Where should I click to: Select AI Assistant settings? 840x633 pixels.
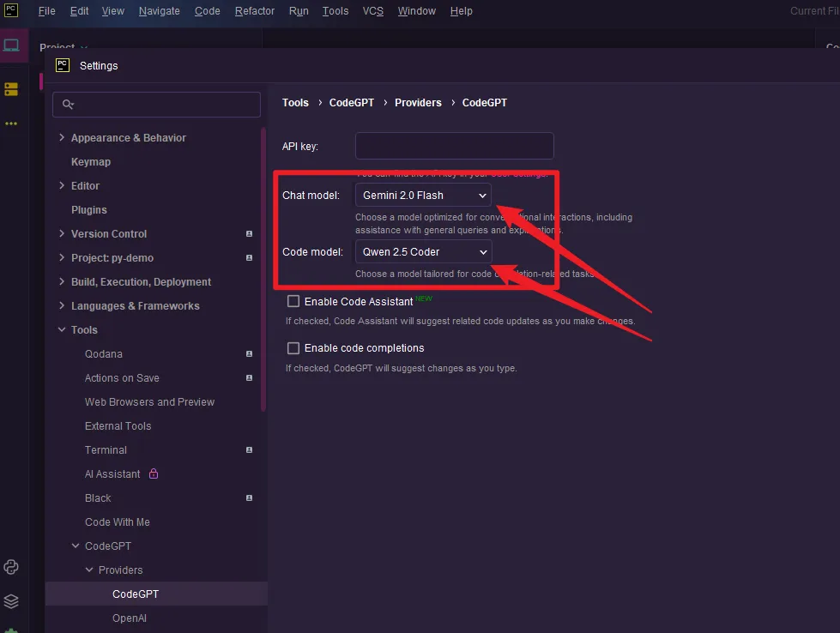[x=112, y=474]
